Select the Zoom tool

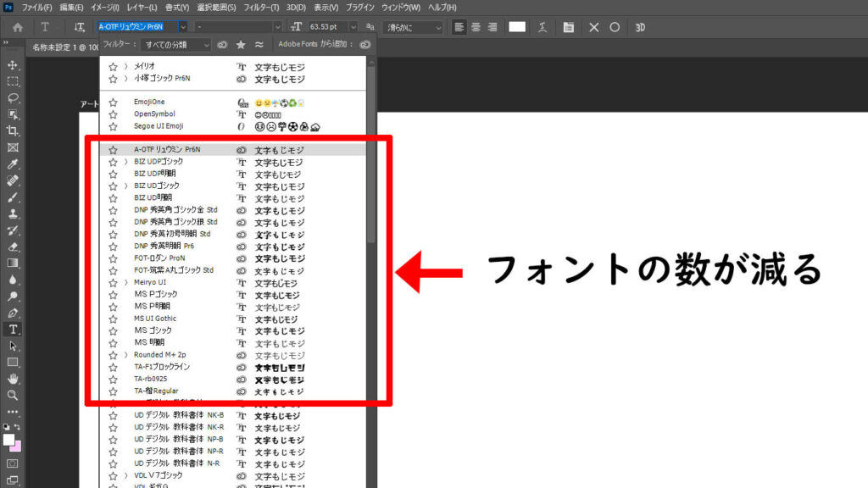13,396
